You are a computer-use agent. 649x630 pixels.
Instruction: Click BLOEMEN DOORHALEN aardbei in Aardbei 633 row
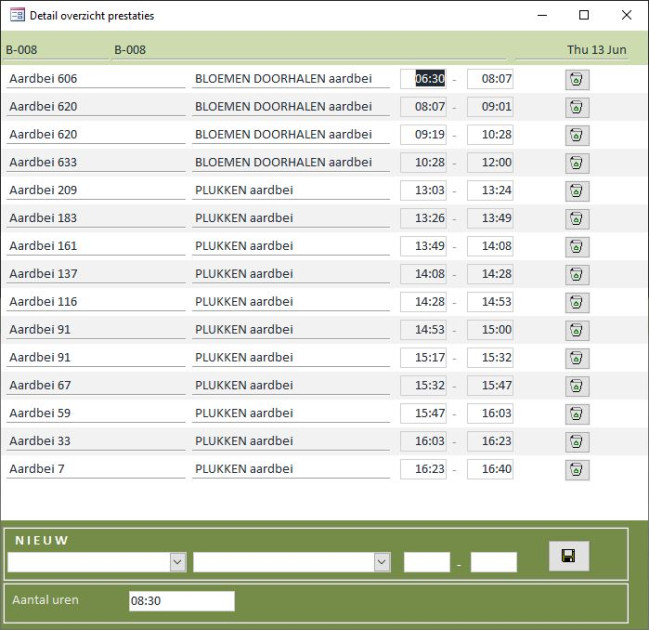pyautogui.click(x=291, y=162)
